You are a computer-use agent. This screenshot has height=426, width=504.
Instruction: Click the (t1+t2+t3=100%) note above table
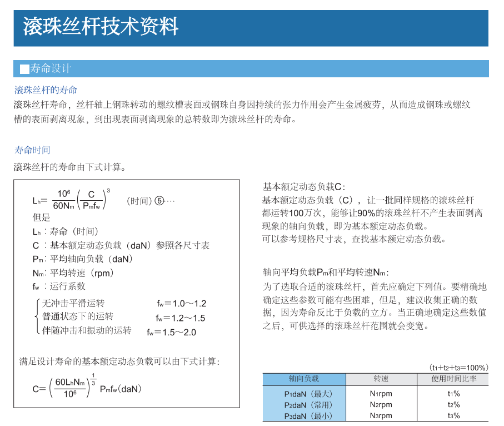coord(458,368)
